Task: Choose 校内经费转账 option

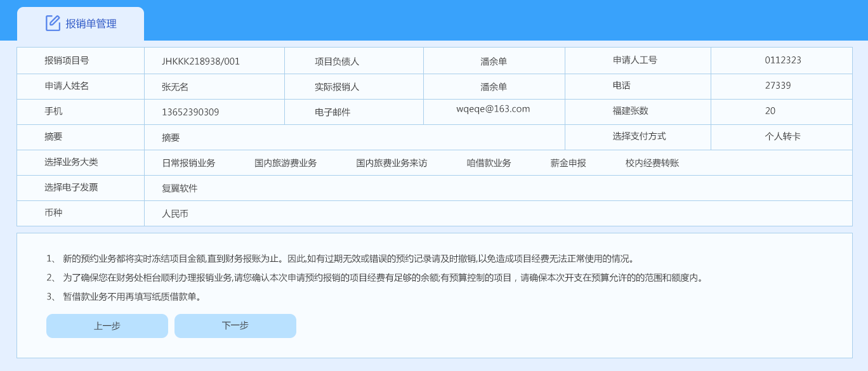Action: click(652, 163)
